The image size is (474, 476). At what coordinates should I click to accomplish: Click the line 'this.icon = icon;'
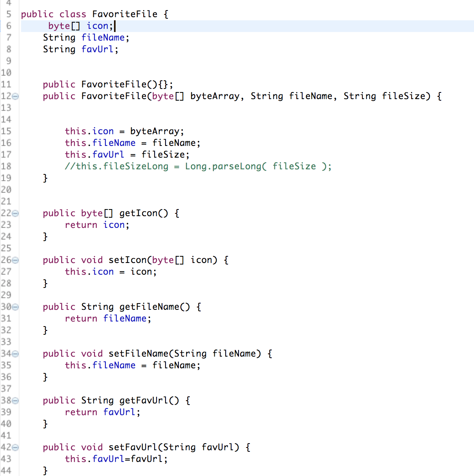[110, 272]
